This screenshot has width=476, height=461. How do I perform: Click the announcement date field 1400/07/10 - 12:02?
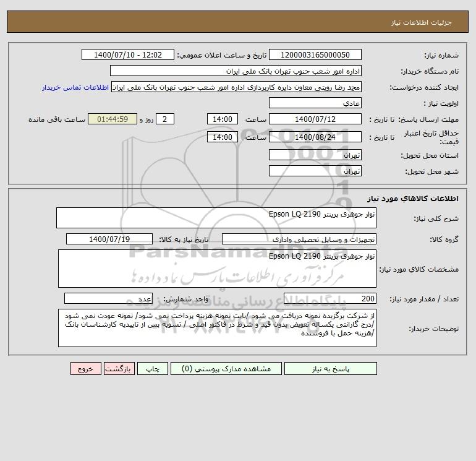[x=128, y=54]
